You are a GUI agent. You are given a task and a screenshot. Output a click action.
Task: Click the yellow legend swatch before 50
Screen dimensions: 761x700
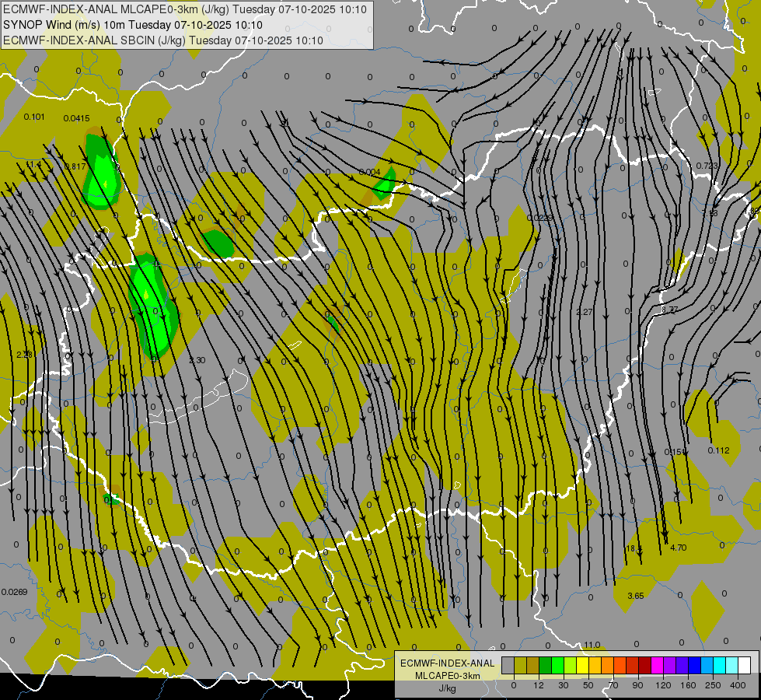click(582, 666)
